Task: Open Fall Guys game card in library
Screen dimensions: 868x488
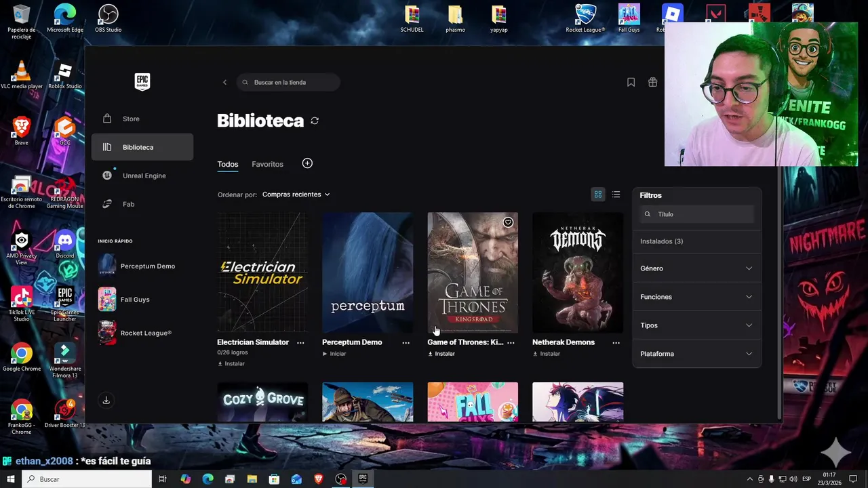Action: click(x=473, y=402)
